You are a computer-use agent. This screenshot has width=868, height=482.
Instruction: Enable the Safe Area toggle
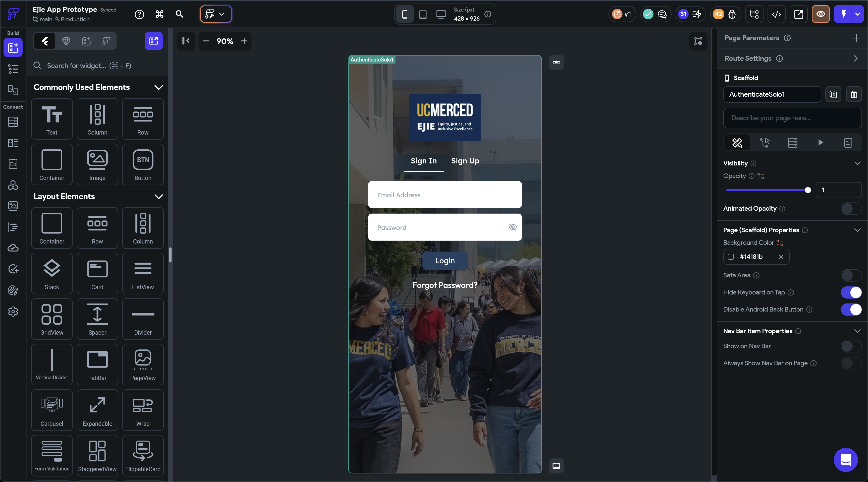pyautogui.click(x=851, y=276)
